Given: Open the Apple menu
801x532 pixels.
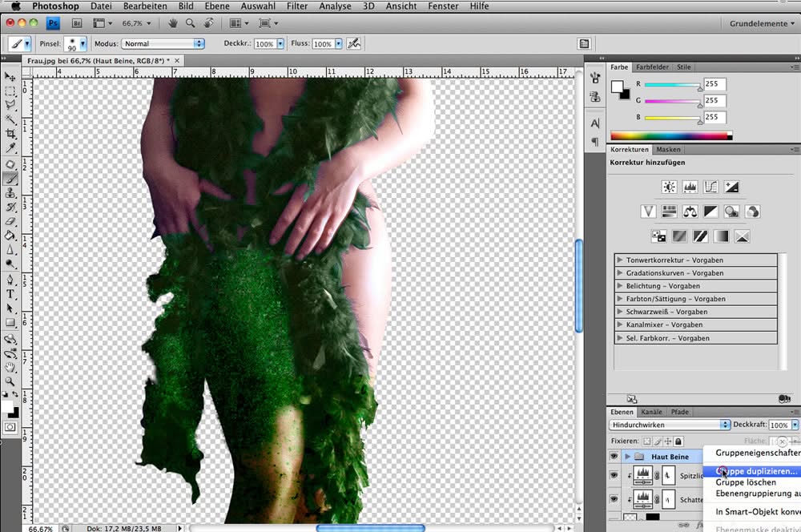Looking at the screenshot, I should pos(16,6).
